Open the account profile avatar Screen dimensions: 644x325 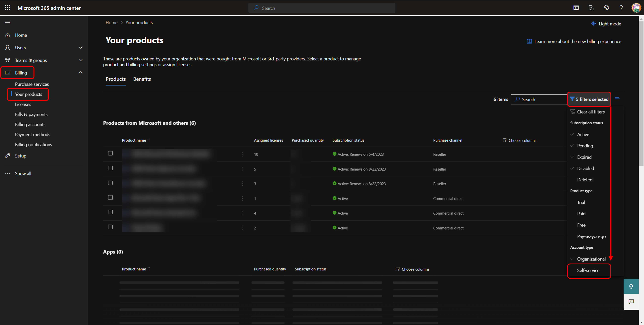pos(636,8)
